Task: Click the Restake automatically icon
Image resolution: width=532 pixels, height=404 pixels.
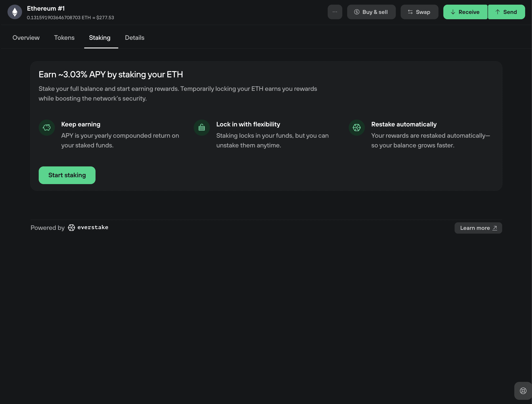Action: (357, 128)
